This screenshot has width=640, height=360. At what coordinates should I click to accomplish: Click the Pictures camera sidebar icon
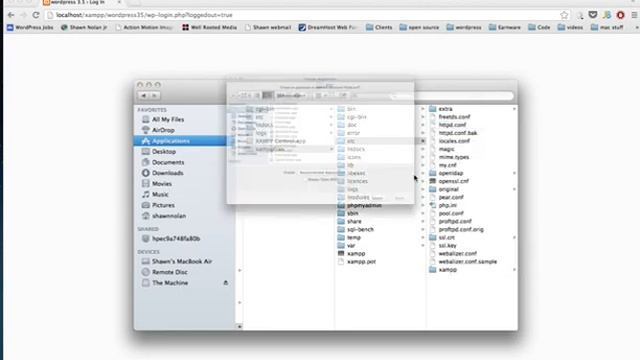tap(145, 205)
